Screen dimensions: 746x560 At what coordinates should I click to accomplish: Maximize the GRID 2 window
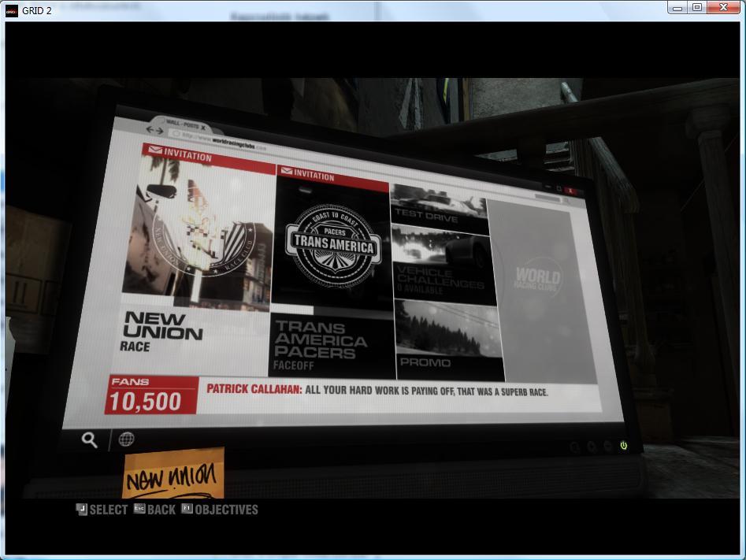point(697,7)
